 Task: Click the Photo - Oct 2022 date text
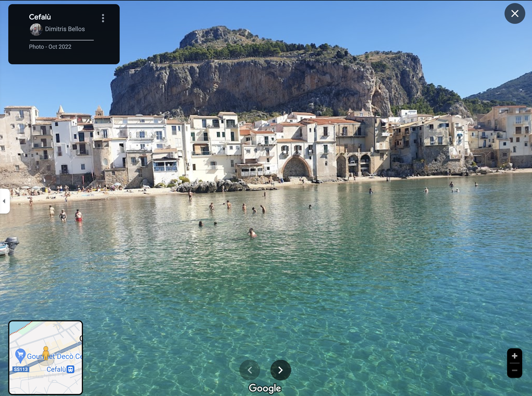[50, 47]
